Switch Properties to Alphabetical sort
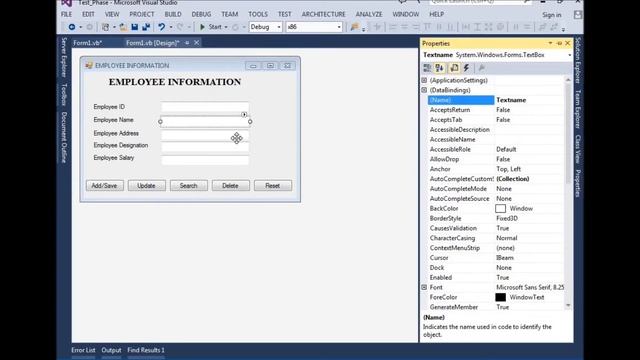 point(440,68)
